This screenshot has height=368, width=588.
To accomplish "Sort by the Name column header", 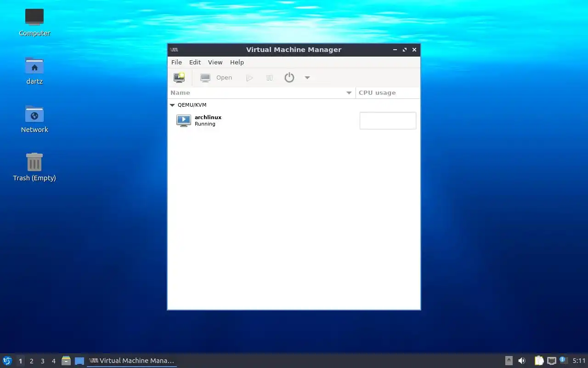I will [x=261, y=92].
